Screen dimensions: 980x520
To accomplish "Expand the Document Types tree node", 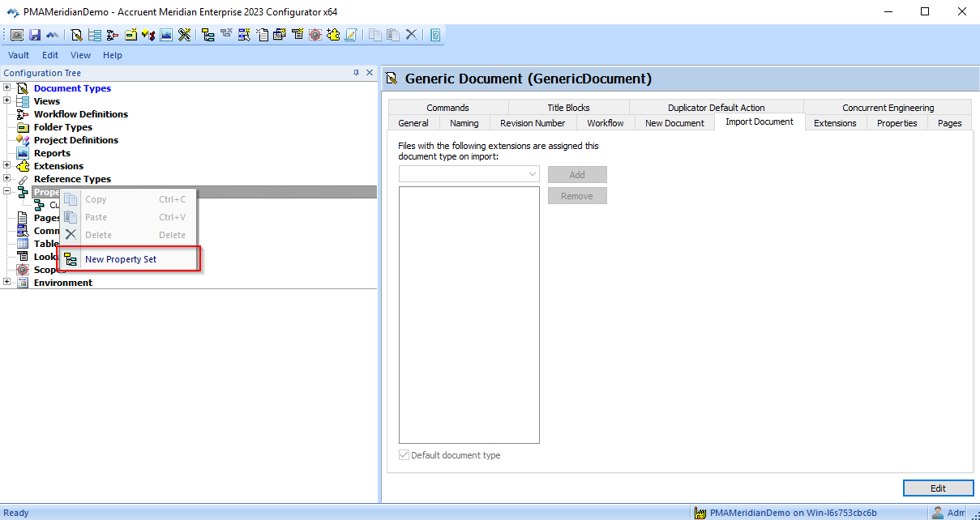I will click(x=7, y=87).
